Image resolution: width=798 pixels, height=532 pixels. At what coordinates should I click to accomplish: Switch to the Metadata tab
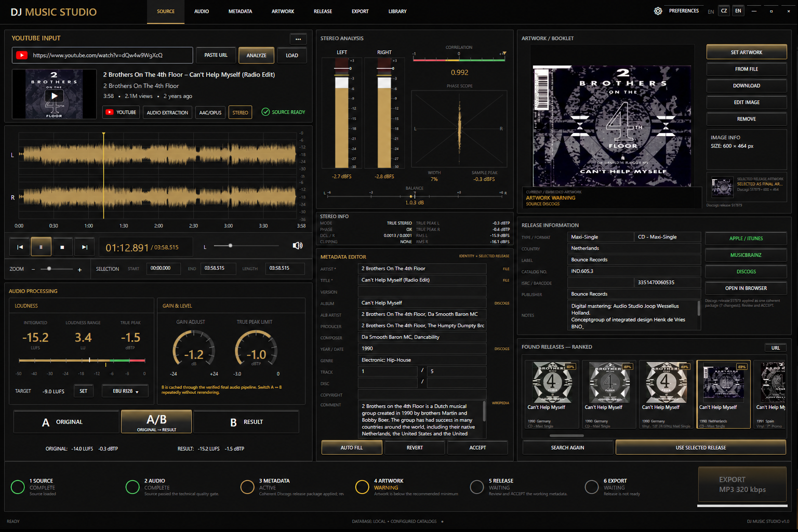pyautogui.click(x=240, y=11)
